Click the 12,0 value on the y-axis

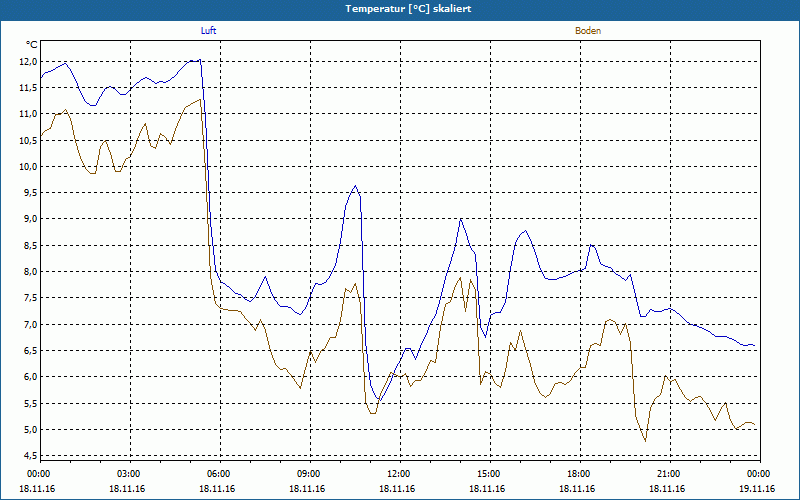[x=29, y=62]
